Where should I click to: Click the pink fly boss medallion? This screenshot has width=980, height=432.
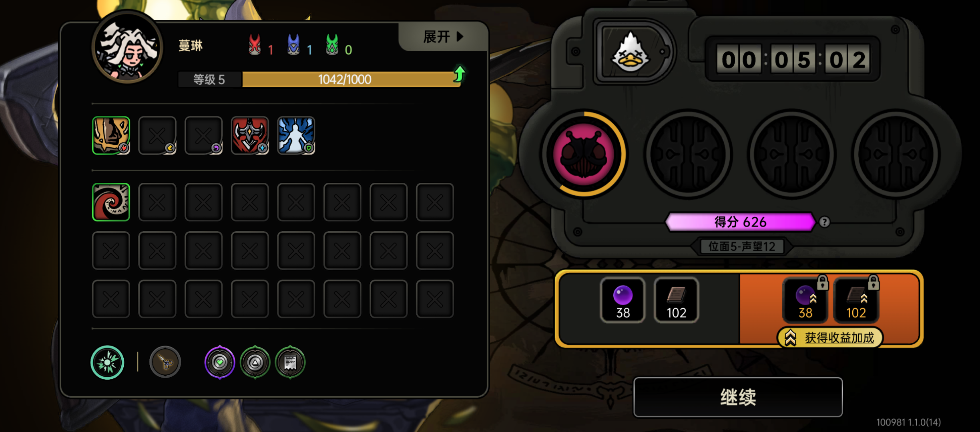(584, 154)
